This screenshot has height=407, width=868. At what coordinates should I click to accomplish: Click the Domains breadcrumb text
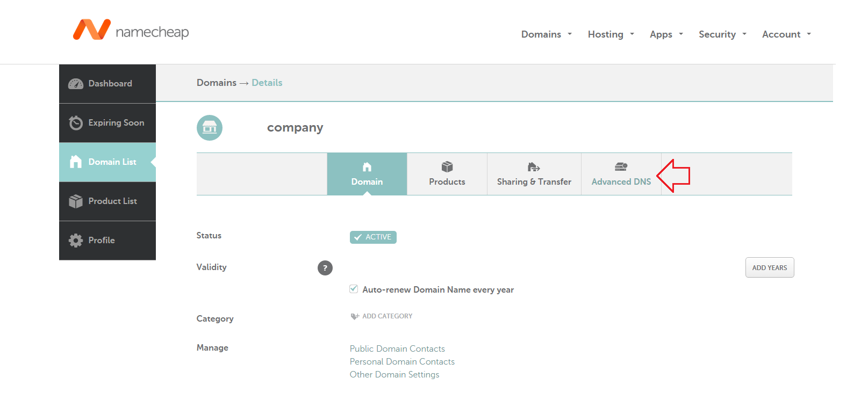coord(217,83)
